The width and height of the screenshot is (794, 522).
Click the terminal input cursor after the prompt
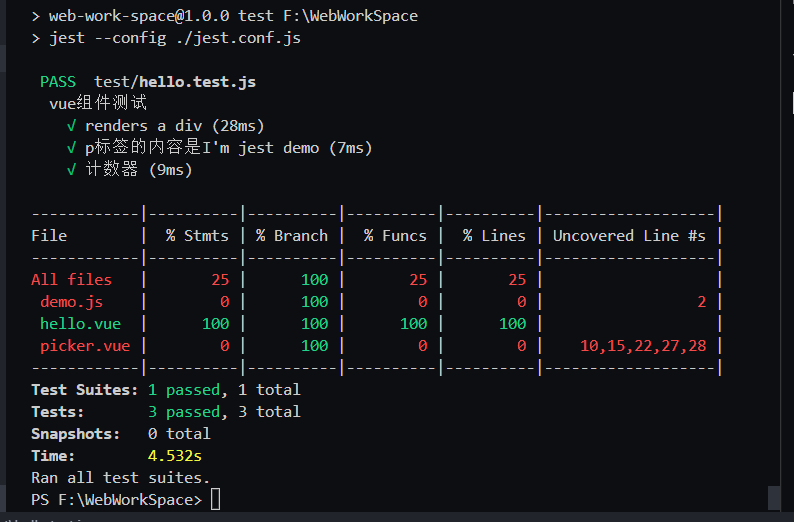(x=215, y=499)
